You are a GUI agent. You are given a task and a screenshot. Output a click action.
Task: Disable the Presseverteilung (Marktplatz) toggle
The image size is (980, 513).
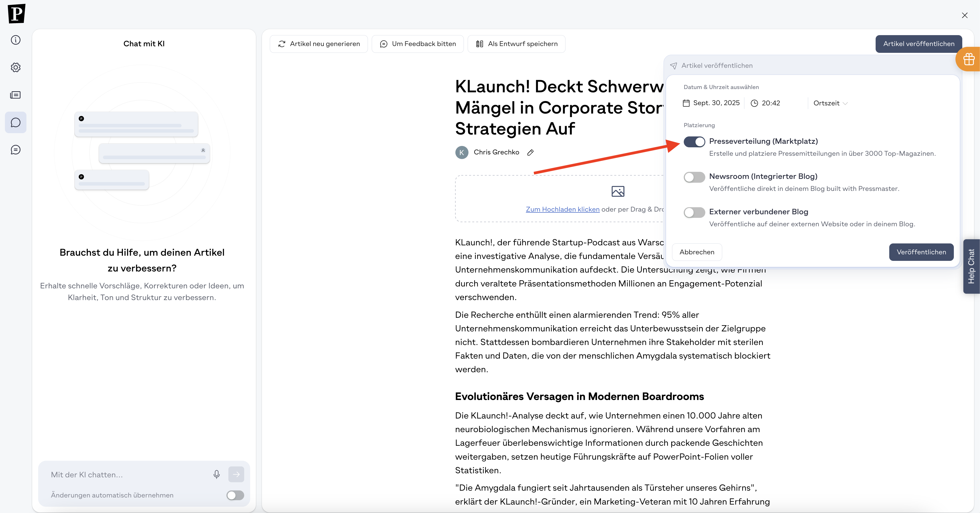(694, 142)
